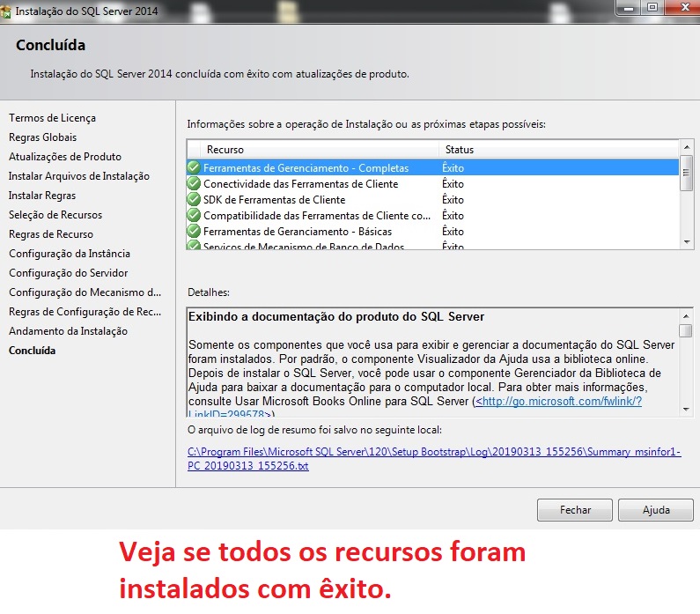700x614 pixels.
Task: Click the Exibindo a documentação do produto heading
Action: coord(336,316)
